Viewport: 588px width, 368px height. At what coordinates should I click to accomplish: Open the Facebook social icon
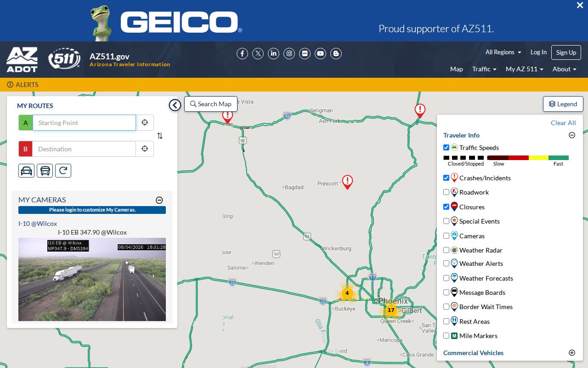(242, 53)
